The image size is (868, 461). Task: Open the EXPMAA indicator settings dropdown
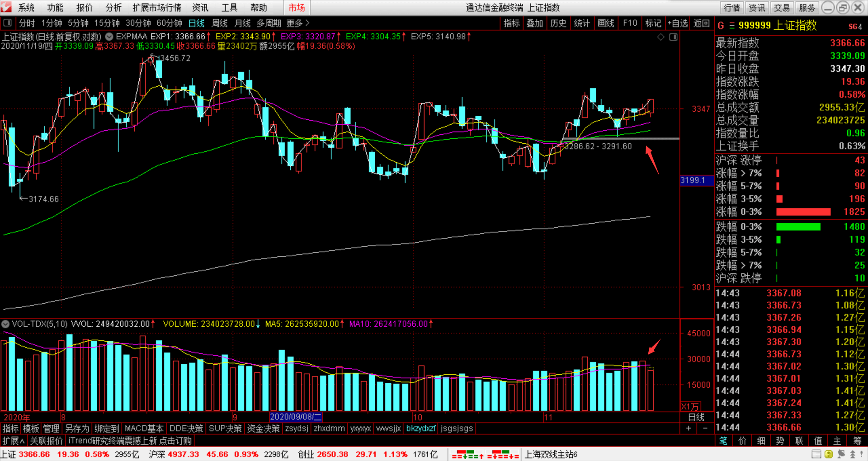point(109,37)
